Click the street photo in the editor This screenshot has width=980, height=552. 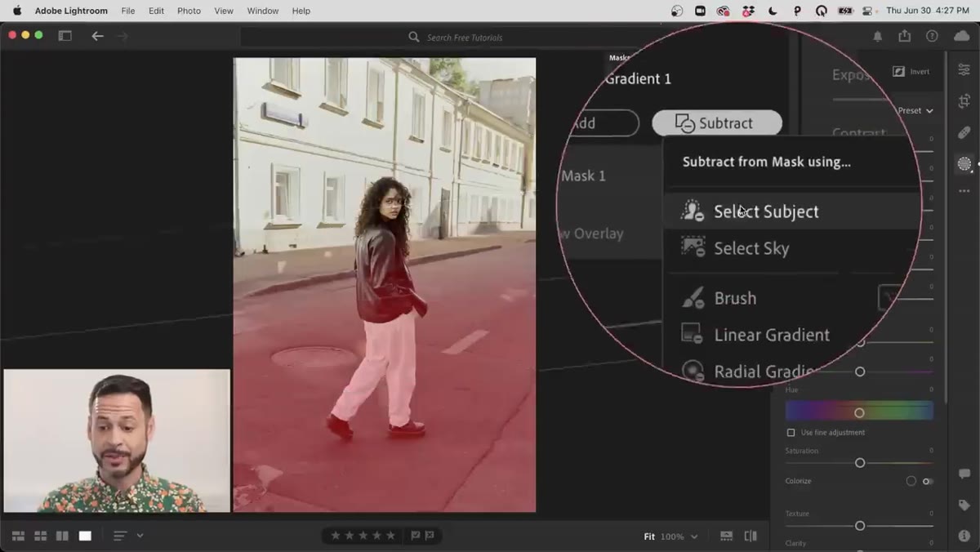click(385, 285)
